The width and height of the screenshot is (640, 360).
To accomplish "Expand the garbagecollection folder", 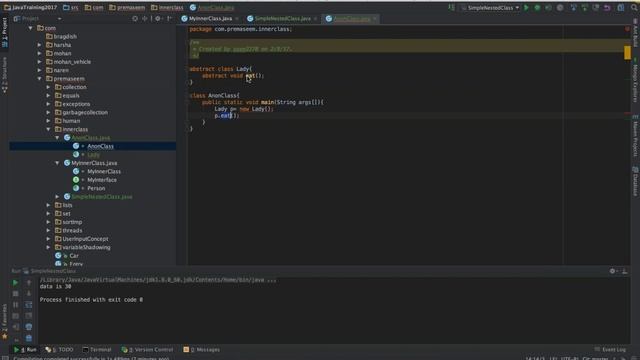I will click(49, 112).
